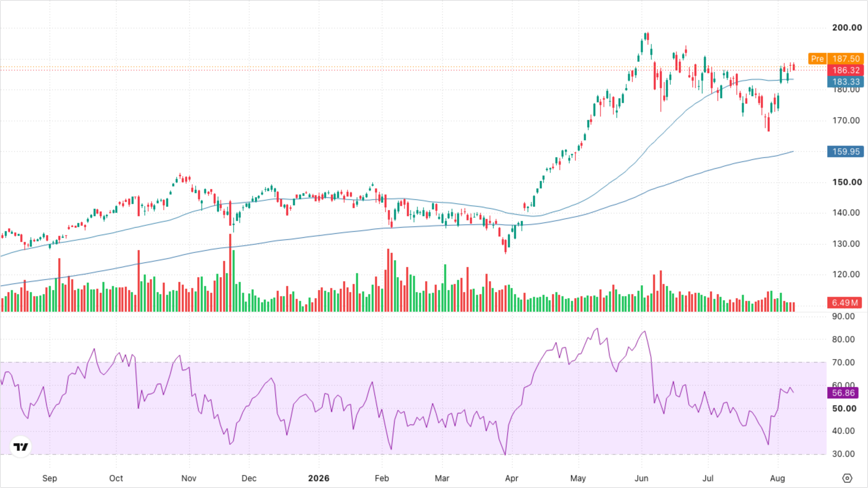Select the red 186.32 last price label
Image resolution: width=868 pixels, height=488 pixels.
(x=846, y=70)
